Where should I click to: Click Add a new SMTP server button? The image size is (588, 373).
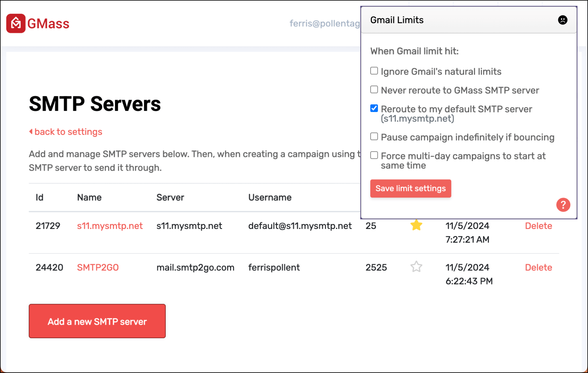pyautogui.click(x=97, y=321)
